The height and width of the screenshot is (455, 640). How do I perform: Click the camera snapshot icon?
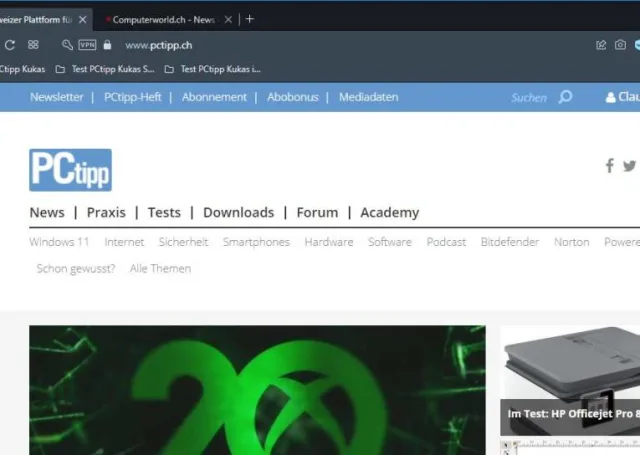[620, 45]
